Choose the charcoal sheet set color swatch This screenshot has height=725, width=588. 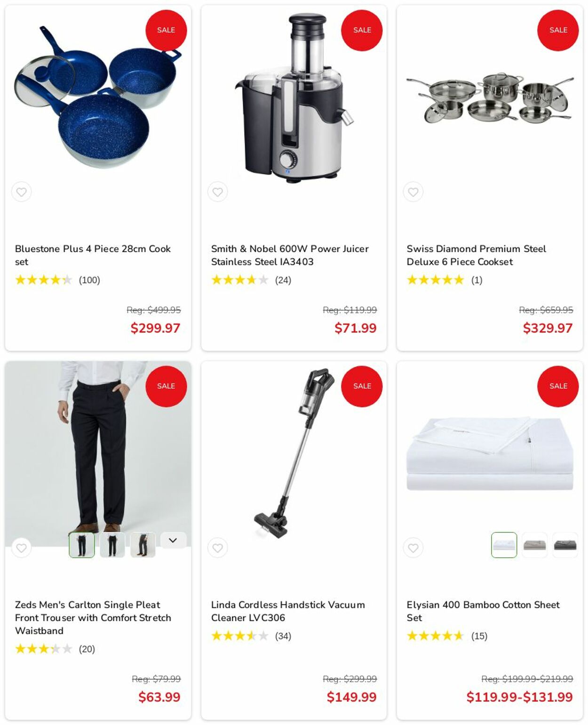[x=565, y=545]
